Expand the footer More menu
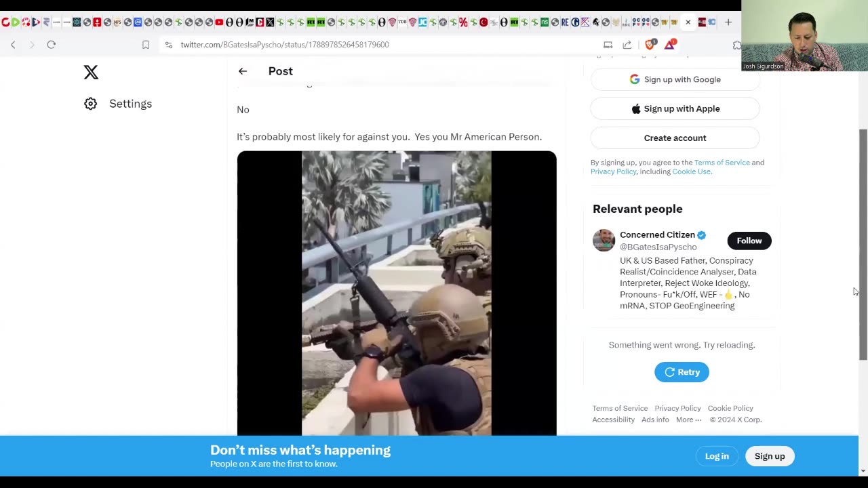Viewport: 868px width, 488px height. [x=688, y=420]
